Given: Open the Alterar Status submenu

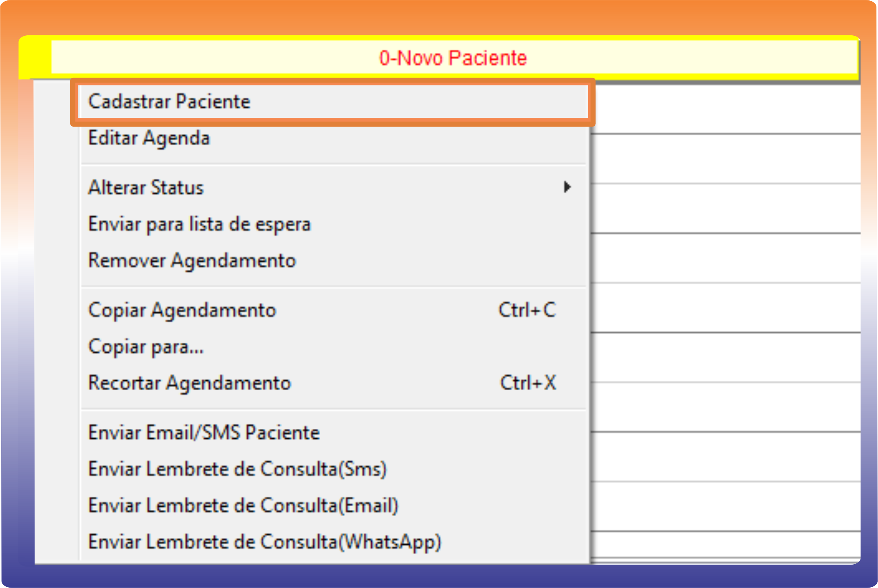Looking at the screenshot, I should 146,187.
